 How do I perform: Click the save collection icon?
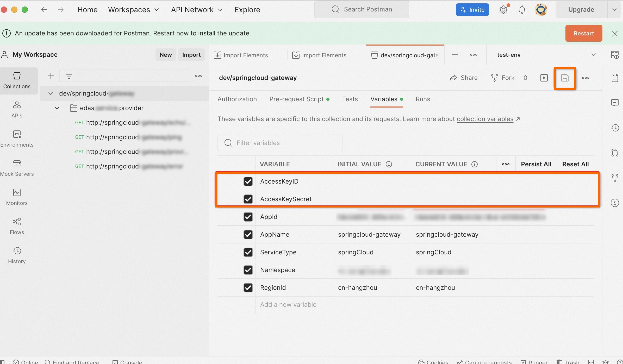[565, 78]
